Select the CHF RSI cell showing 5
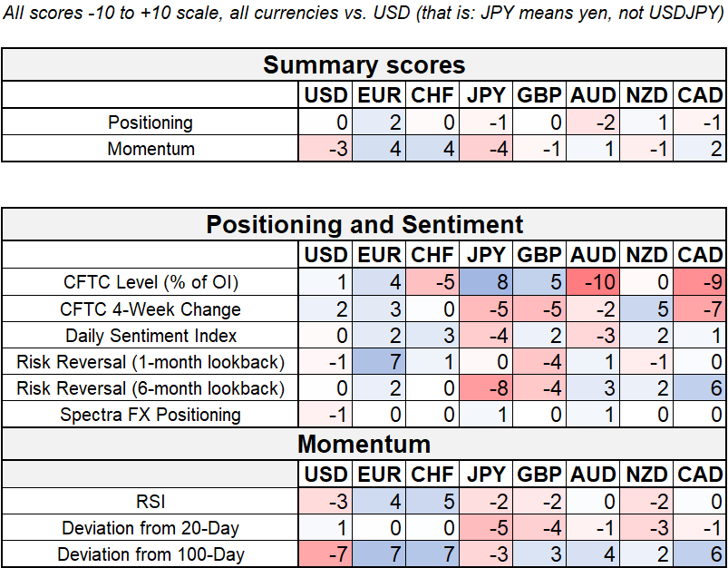728x568 pixels. pyautogui.click(x=433, y=501)
